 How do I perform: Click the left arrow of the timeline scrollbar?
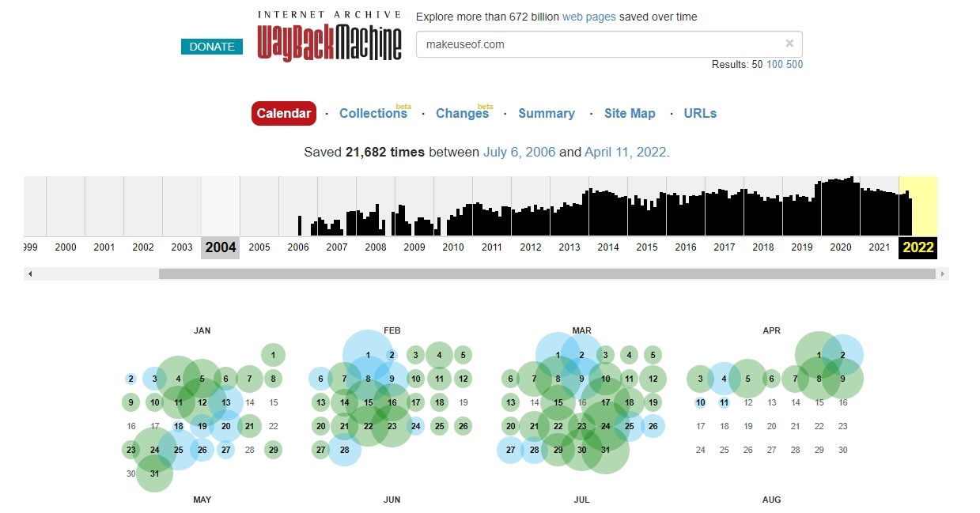click(x=30, y=274)
